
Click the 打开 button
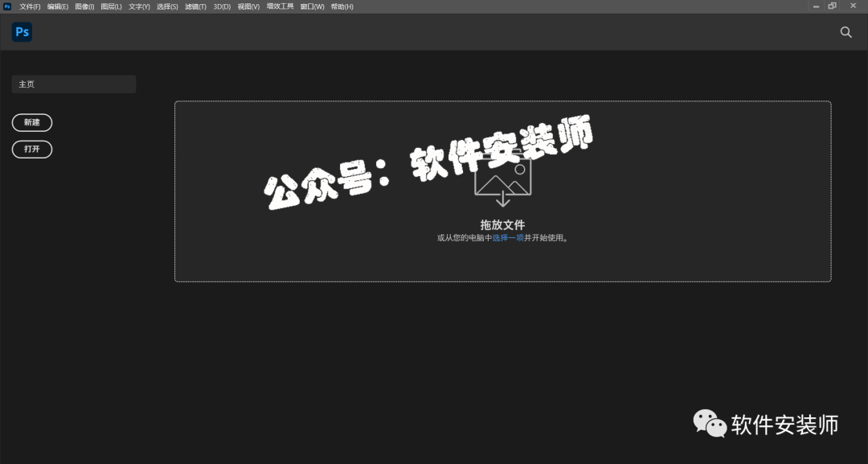[x=32, y=149]
